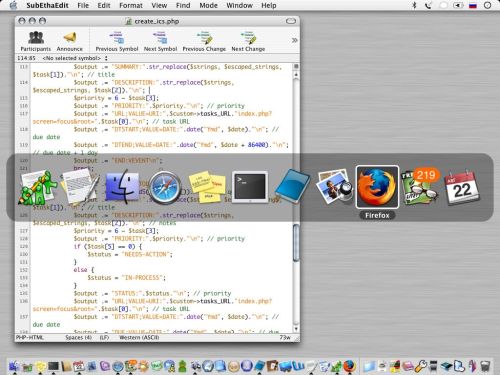Open the Trash in the Dock

pos(485,366)
